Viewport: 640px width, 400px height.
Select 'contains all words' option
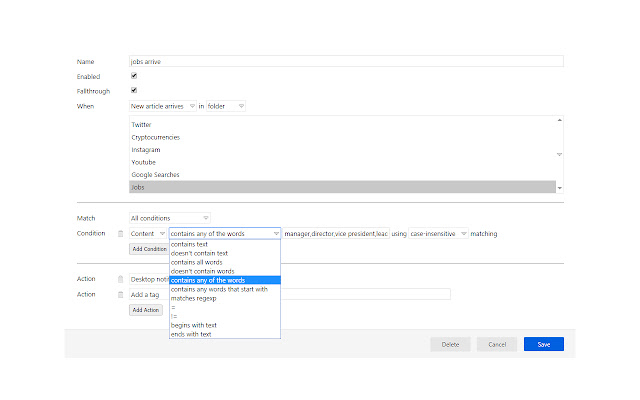199,262
